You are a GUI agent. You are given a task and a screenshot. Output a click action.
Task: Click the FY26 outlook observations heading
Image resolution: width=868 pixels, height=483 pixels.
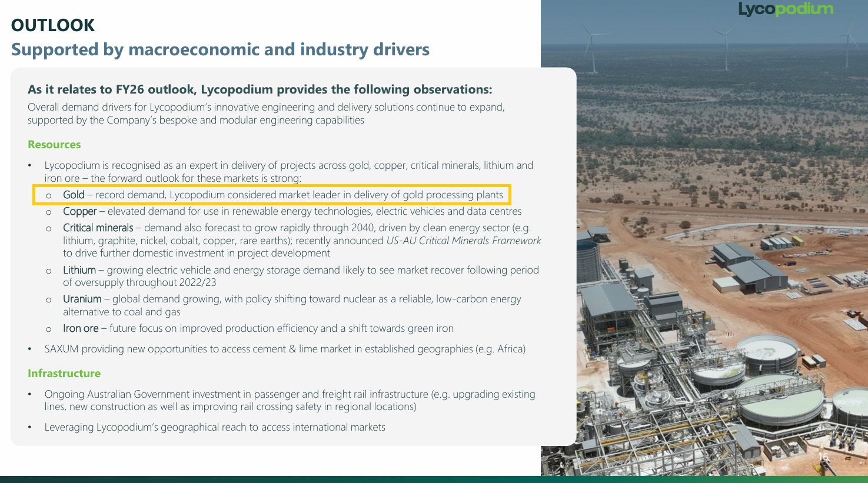(x=260, y=89)
